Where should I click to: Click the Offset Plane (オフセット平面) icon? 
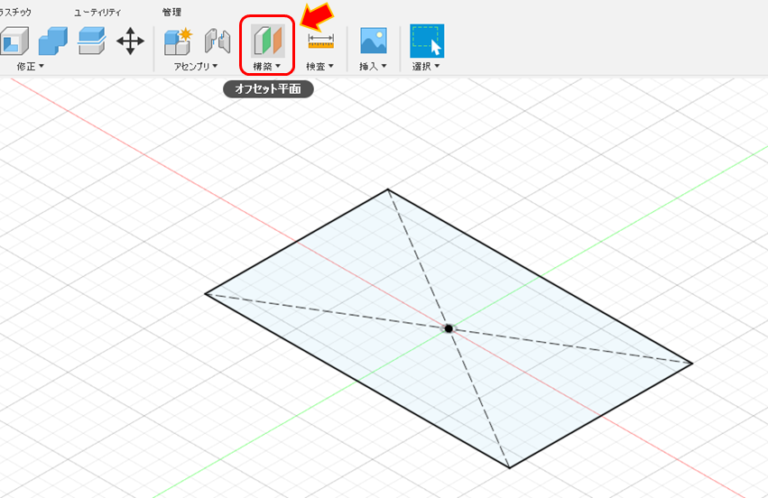pos(267,40)
